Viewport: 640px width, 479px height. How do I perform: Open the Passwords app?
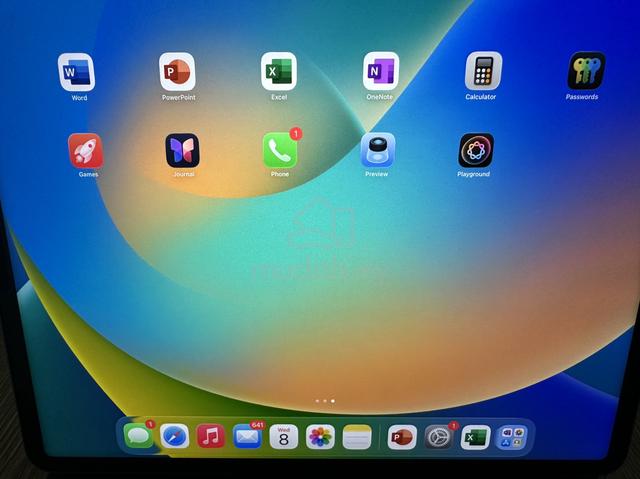click(586, 71)
